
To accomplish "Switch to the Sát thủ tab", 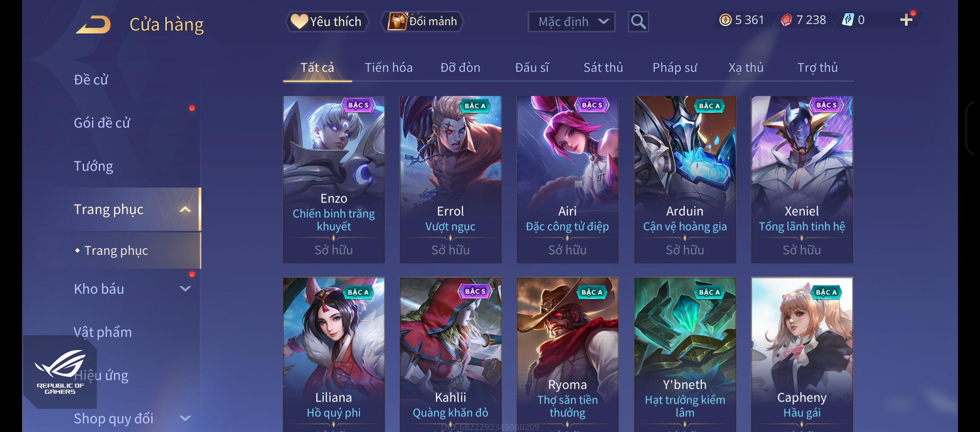I will click(603, 67).
